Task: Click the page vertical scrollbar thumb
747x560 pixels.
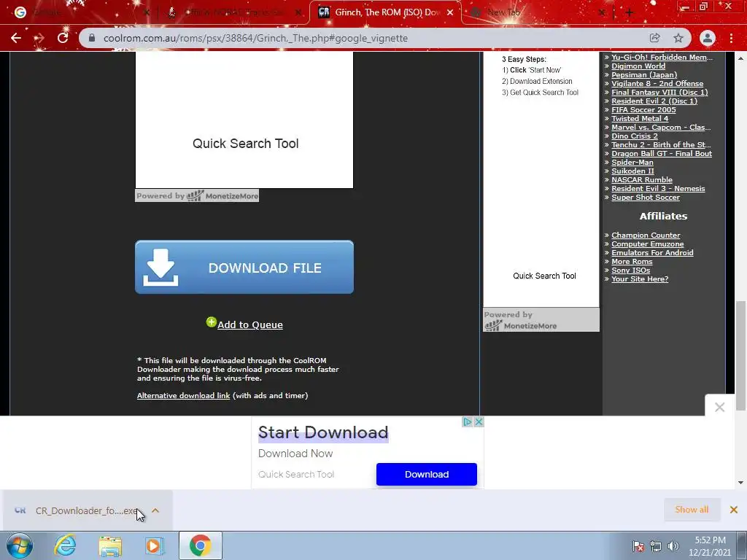Action: point(741,355)
